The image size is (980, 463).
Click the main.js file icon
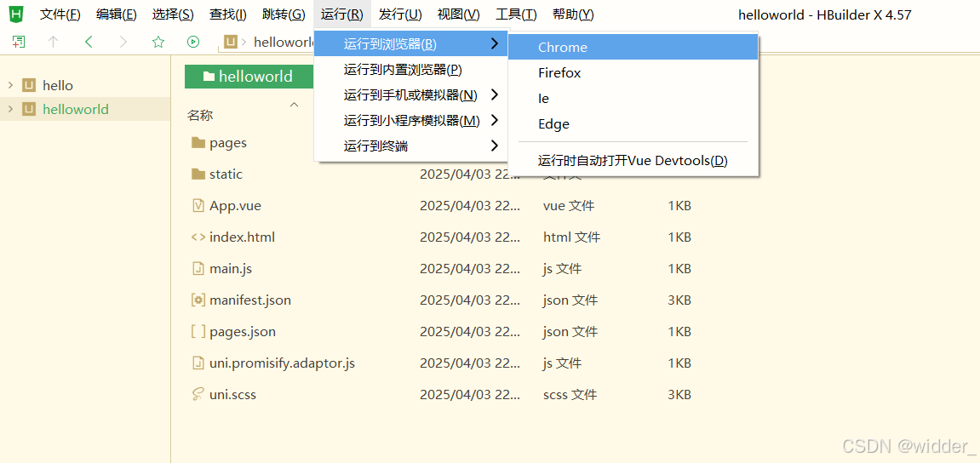(198, 269)
